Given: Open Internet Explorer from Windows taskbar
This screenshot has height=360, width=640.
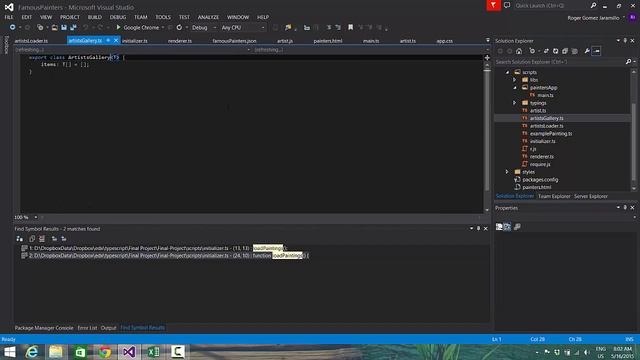Looking at the screenshot, I should coord(32,352).
